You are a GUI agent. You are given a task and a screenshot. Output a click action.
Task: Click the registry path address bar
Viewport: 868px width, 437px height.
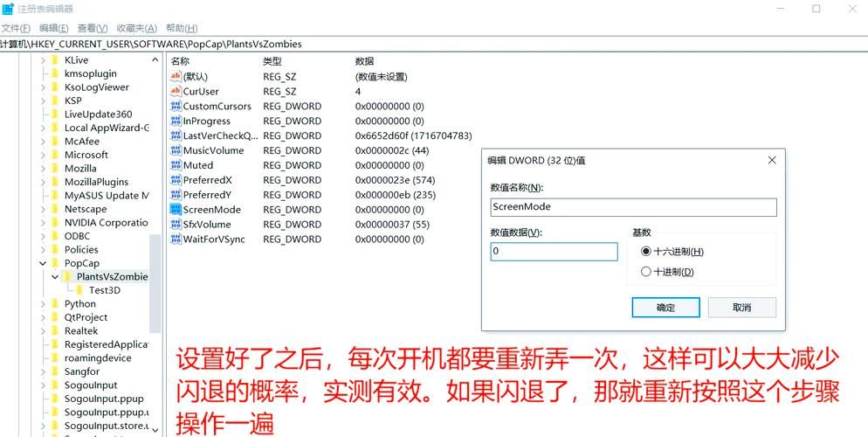coord(434,44)
